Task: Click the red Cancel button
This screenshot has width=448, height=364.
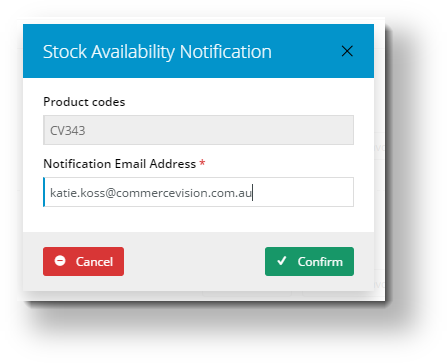Action: 83,261
